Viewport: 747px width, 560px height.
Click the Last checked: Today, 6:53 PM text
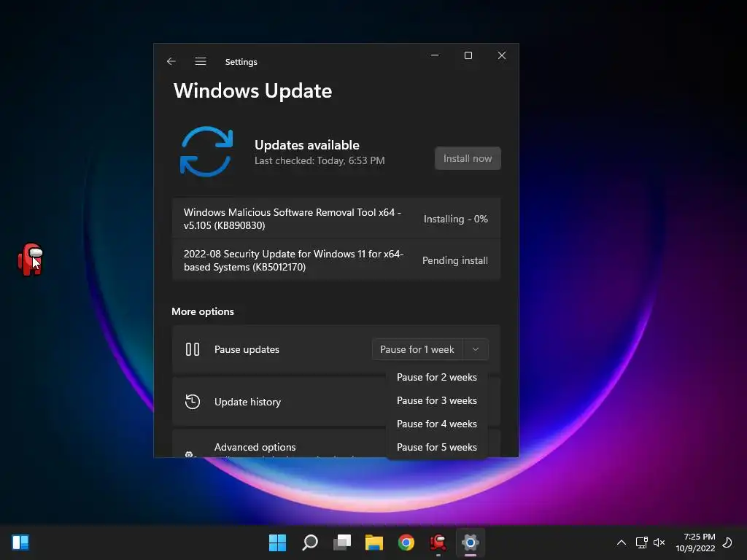click(x=320, y=161)
